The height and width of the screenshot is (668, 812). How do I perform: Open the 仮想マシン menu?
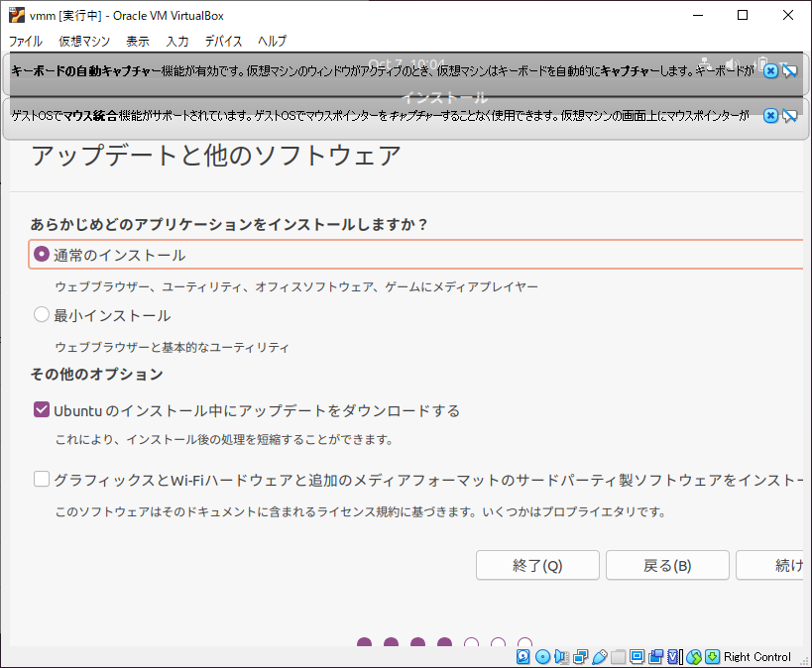tap(84, 41)
